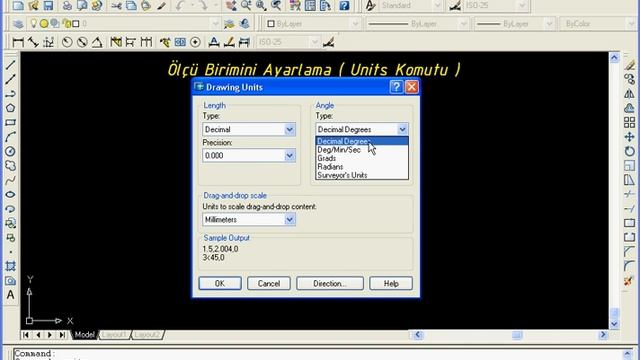The image size is (640, 360).
Task: Choose Surveyor's Units in angle list
Action: coord(362,175)
